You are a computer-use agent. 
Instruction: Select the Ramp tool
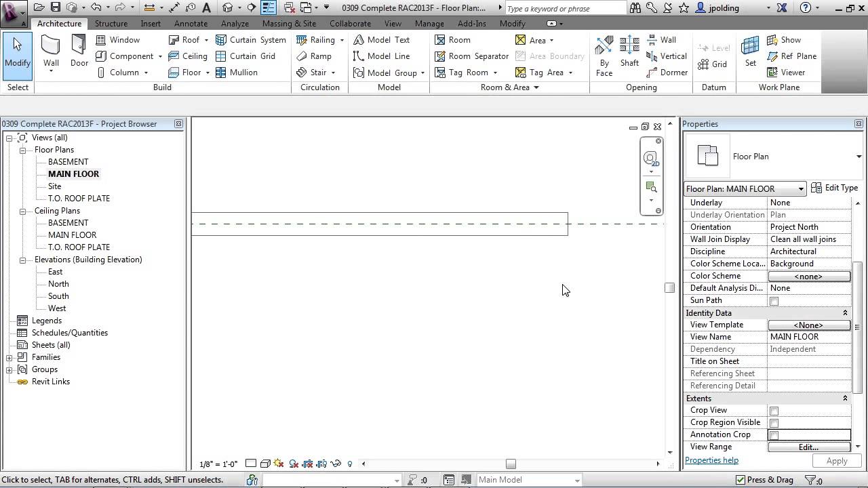[314, 56]
